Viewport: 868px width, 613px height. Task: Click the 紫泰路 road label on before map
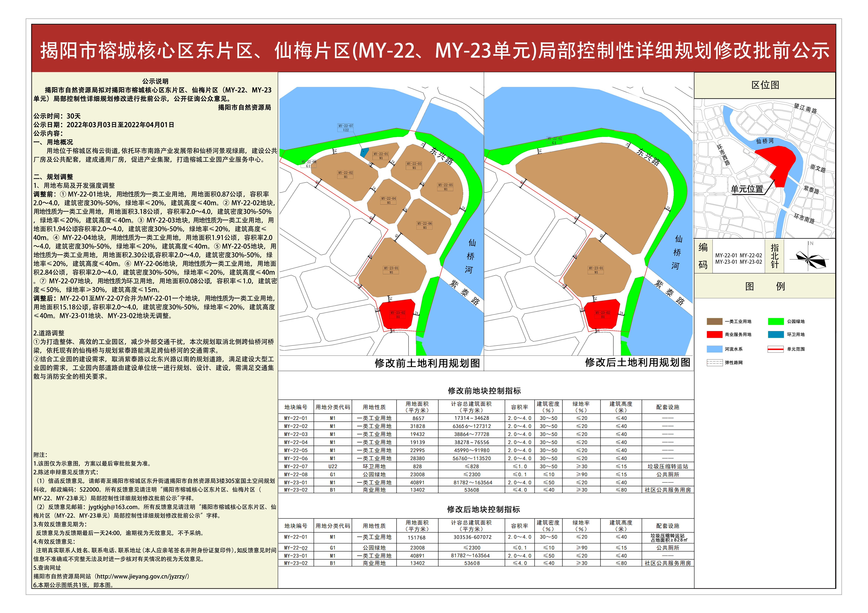465,292
